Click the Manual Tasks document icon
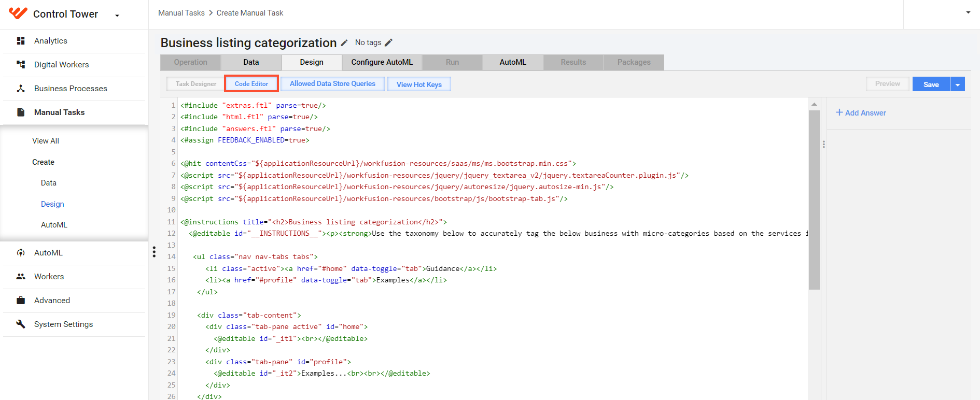Viewport: 980px width, 400px height. point(21,112)
